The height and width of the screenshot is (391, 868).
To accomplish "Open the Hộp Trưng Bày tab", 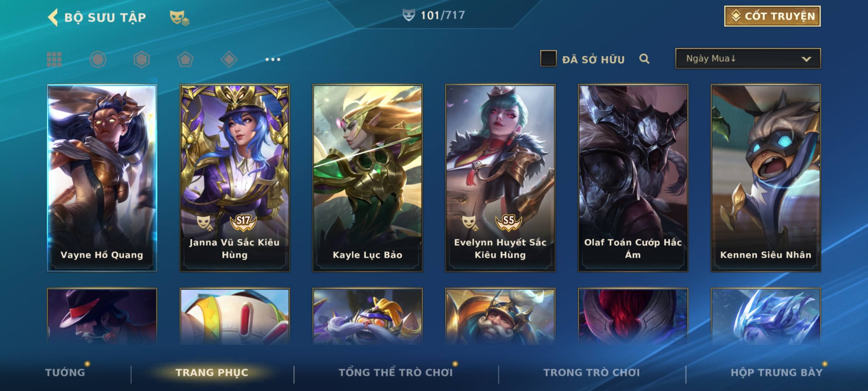I will (x=777, y=372).
